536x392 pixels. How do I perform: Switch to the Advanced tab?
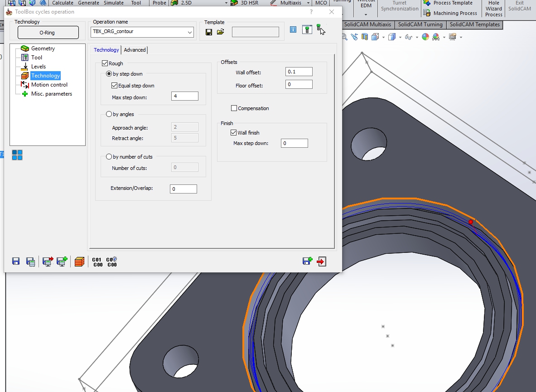pyautogui.click(x=135, y=50)
